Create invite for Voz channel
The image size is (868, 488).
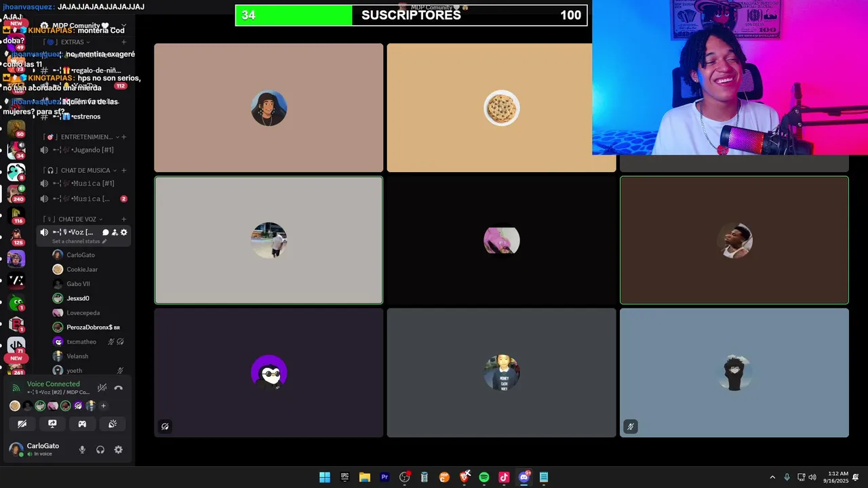(115, 232)
